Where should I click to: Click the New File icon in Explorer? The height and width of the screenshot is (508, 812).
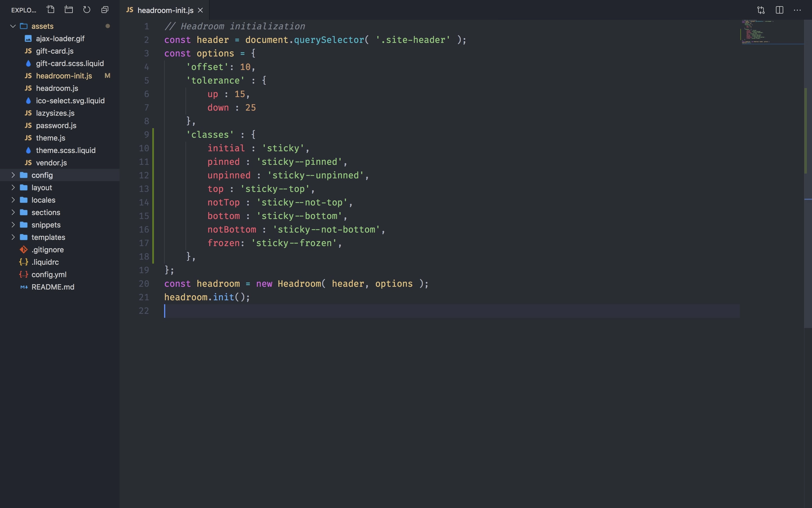point(51,10)
